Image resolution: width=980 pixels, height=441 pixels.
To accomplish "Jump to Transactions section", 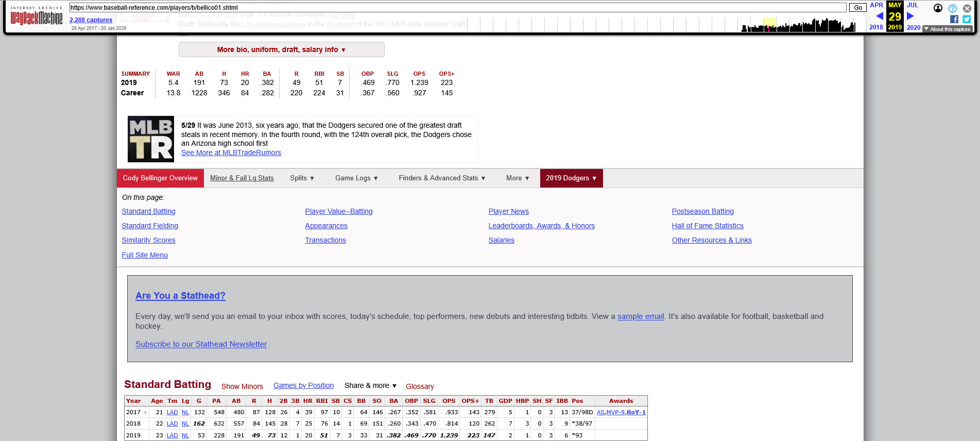I will [x=325, y=240].
